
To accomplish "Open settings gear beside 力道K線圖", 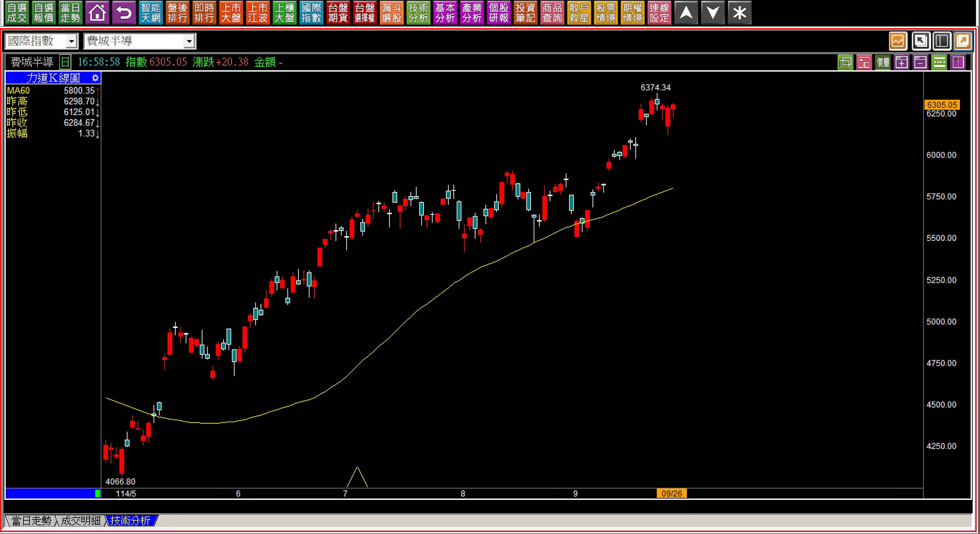I will [95, 78].
